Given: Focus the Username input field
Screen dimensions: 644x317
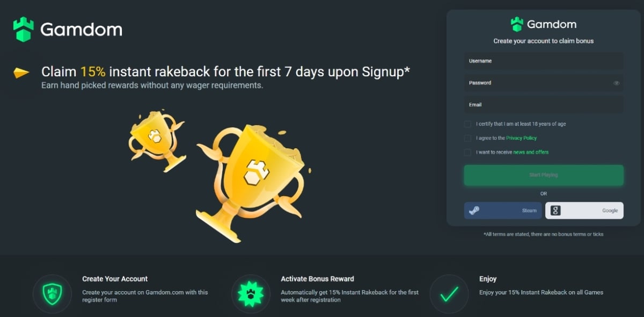Looking at the screenshot, I should pyautogui.click(x=544, y=61).
